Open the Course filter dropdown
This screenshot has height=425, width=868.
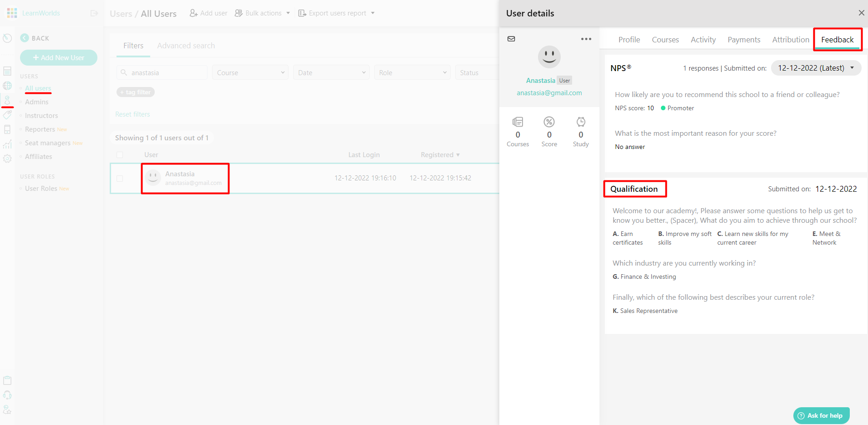[x=249, y=72]
